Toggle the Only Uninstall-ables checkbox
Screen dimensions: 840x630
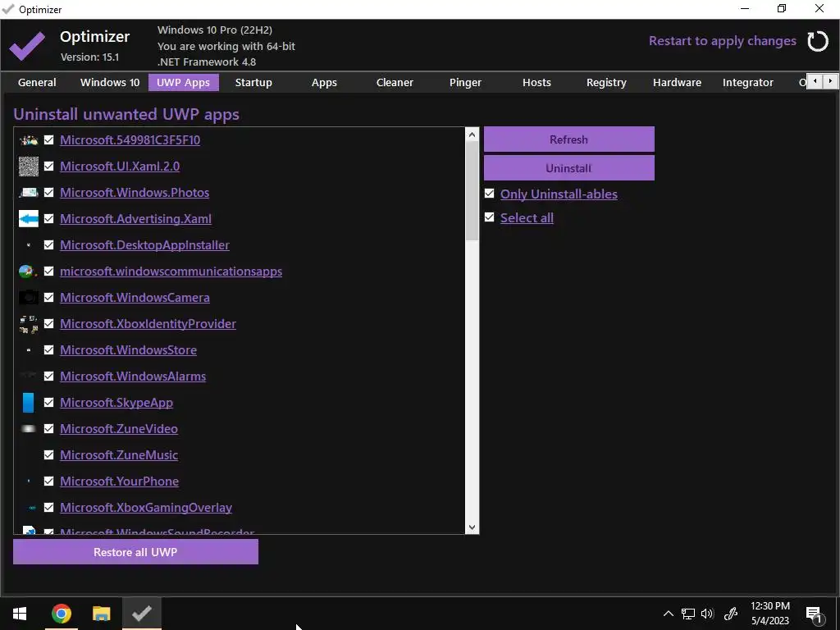[x=489, y=194]
